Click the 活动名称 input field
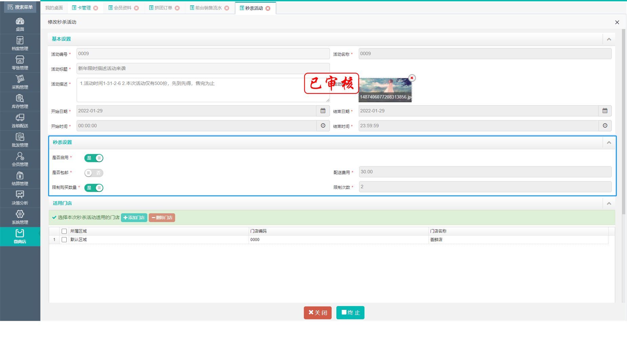This screenshot has height=364, width=627. point(485,53)
